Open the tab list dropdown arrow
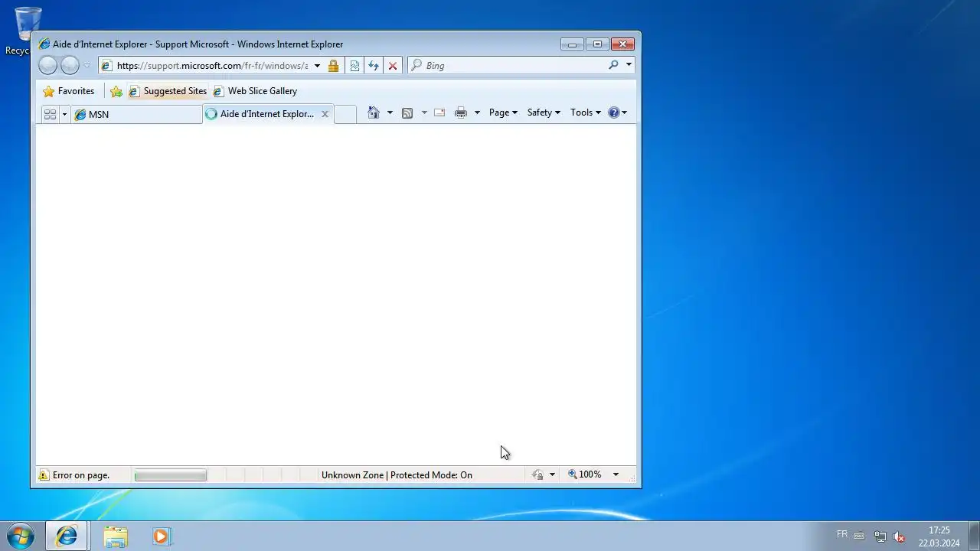The width and height of the screenshot is (980, 551). pyautogui.click(x=64, y=114)
